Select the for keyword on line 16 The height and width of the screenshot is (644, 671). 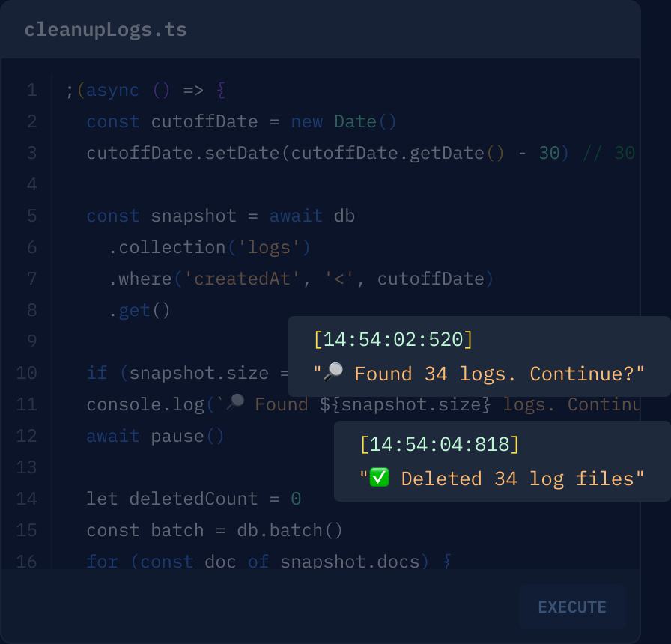coord(102,562)
